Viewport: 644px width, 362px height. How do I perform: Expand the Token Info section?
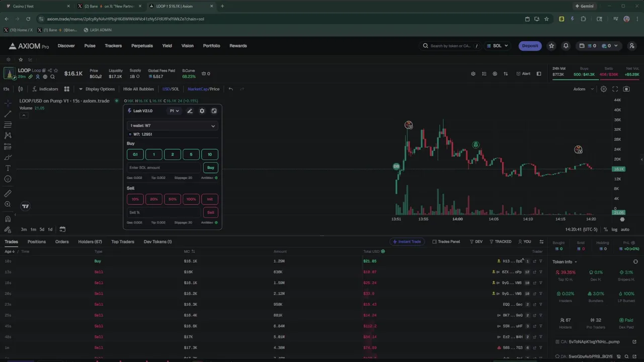[x=565, y=262]
